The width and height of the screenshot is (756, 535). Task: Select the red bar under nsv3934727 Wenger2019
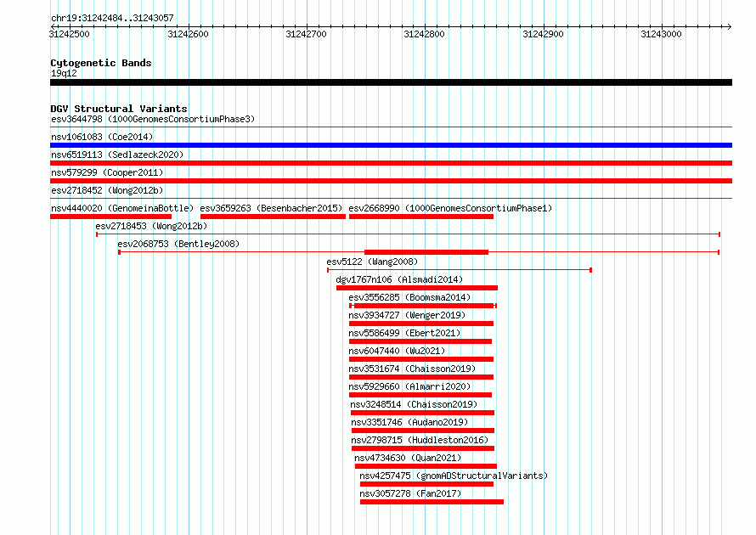(x=421, y=324)
